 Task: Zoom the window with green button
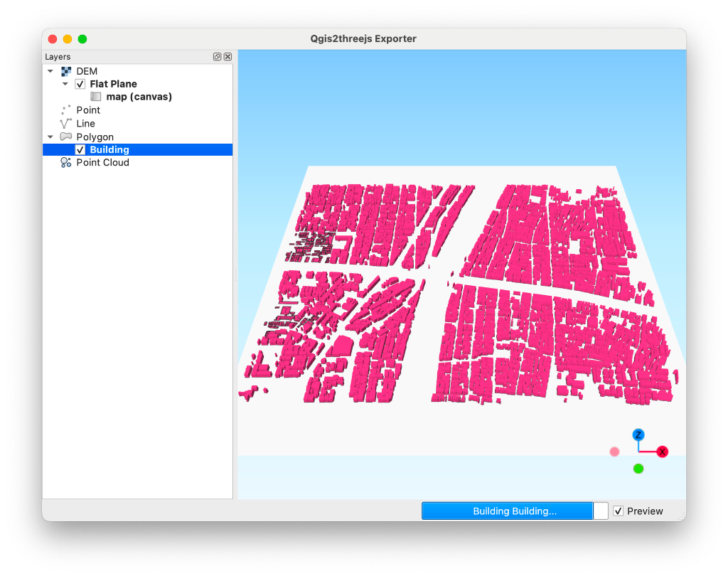pos(82,39)
